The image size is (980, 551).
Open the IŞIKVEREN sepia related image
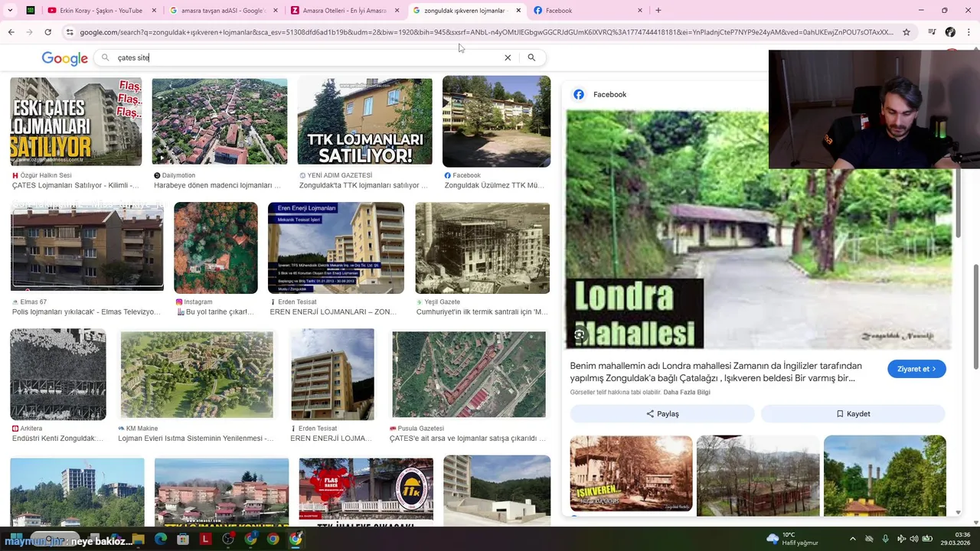631,474
